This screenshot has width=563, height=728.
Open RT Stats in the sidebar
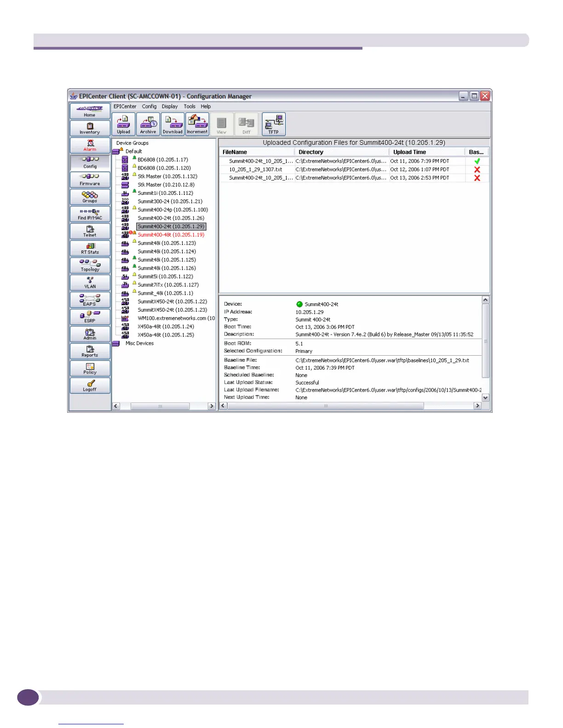coord(90,248)
